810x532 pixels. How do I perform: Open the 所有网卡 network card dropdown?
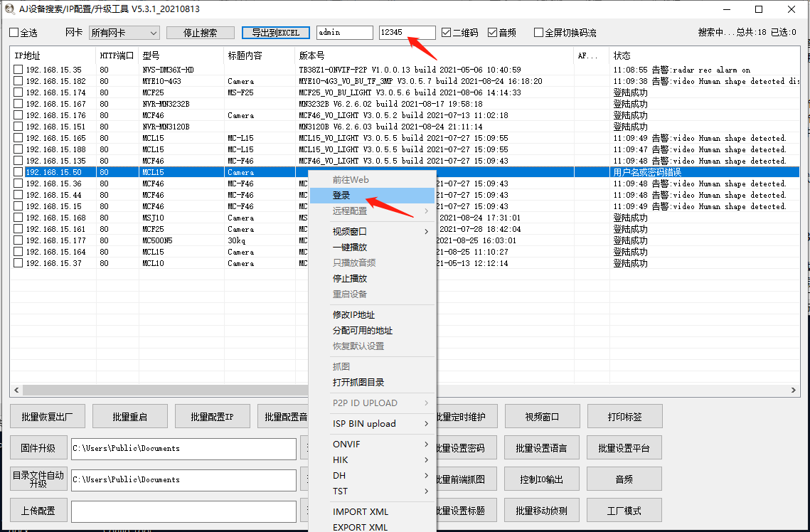point(124,32)
